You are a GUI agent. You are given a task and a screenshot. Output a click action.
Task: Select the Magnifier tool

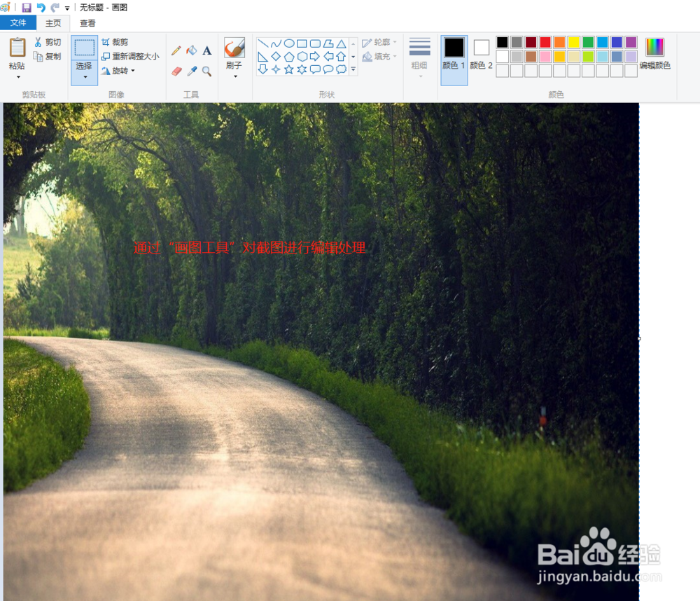point(206,71)
